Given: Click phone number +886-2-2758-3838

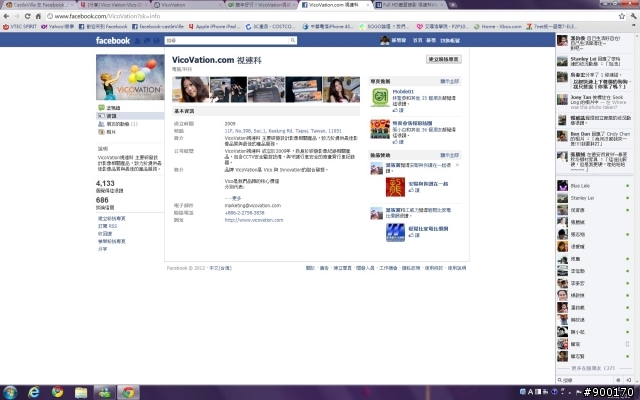Looking at the screenshot, I should coord(244,213).
